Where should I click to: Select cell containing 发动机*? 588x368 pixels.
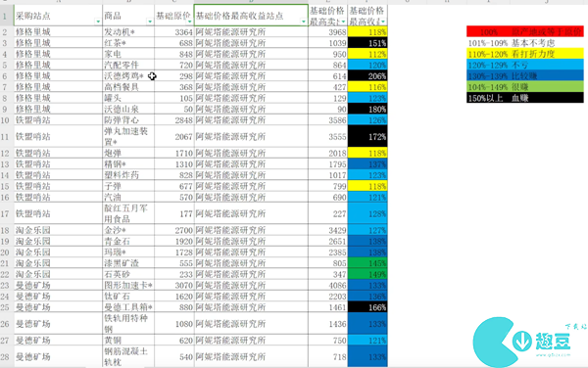point(128,32)
